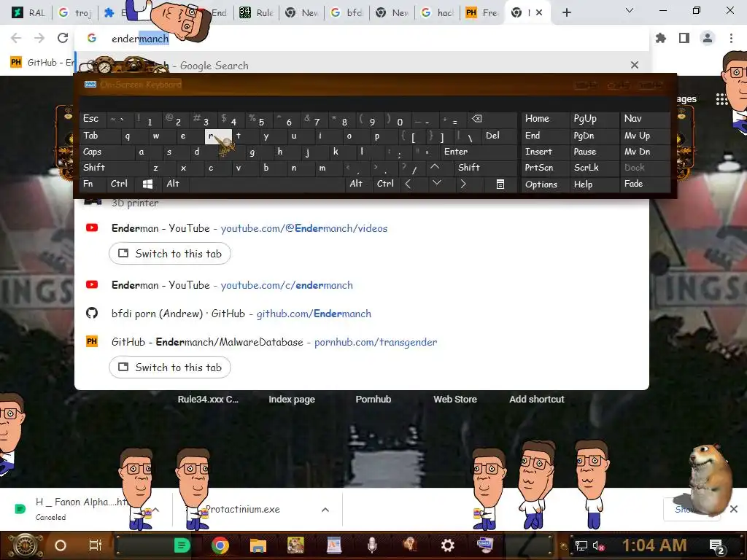Open the Chrome side panel icon

click(x=684, y=38)
